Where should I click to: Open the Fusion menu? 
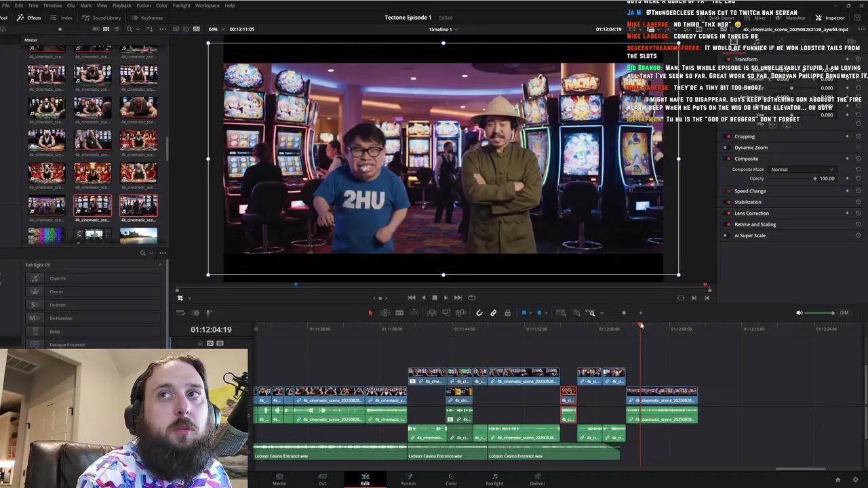(x=144, y=5)
